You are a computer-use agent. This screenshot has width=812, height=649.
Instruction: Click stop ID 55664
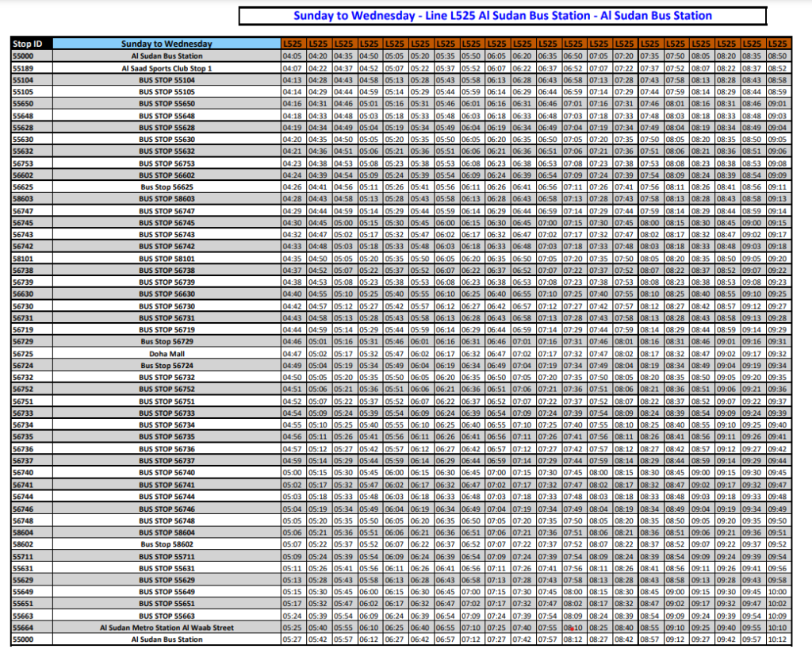pyautogui.click(x=23, y=628)
